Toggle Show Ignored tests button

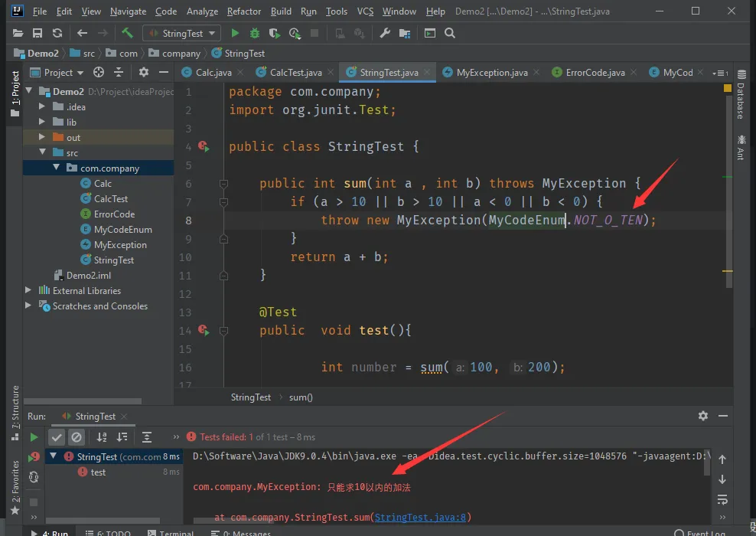click(x=77, y=437)
